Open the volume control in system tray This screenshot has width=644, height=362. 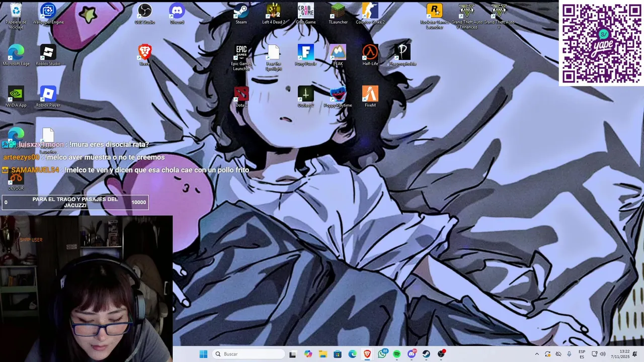click(603, 354)
